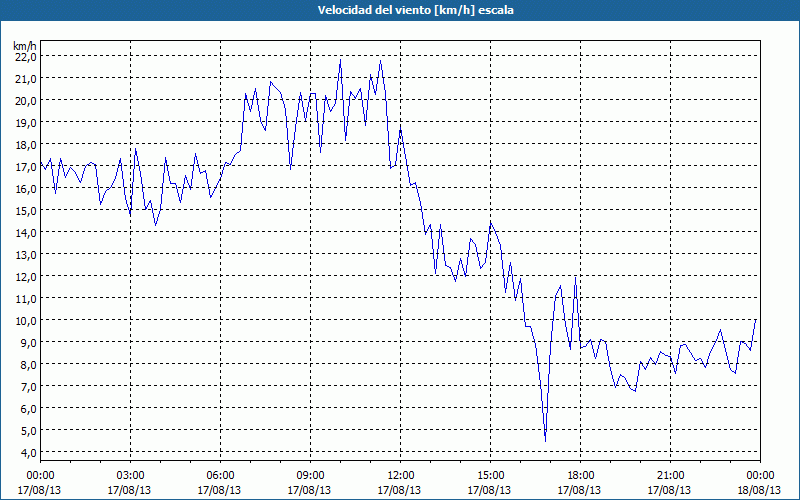This screenshot has width=800, height=500.
Task: Select the "21:00" time label
Action: pos(670,476)
